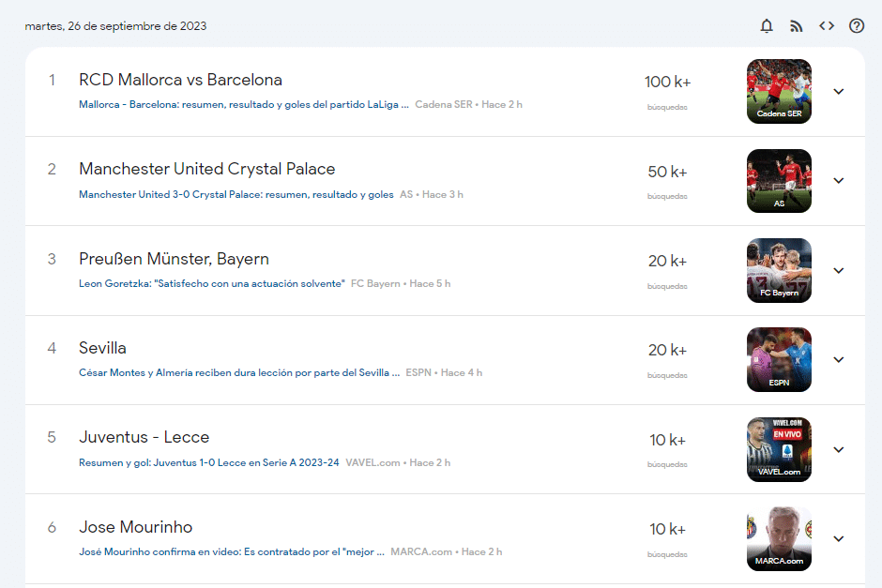Expand the Sevilla trend row
The width and height of the screenshot is (882, 588).
click(x=839, y=360)
